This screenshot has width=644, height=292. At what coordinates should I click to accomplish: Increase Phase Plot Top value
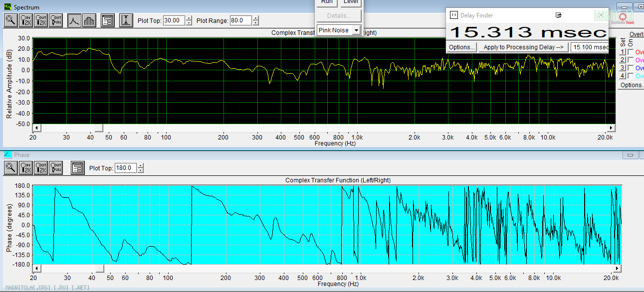[140, 165]
